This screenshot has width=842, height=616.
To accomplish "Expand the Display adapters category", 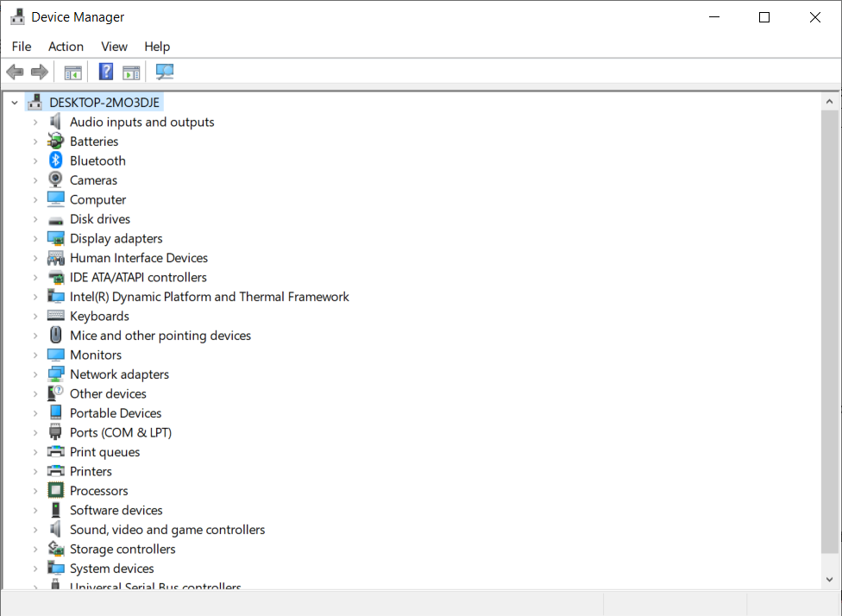I will tap(35, 238).
